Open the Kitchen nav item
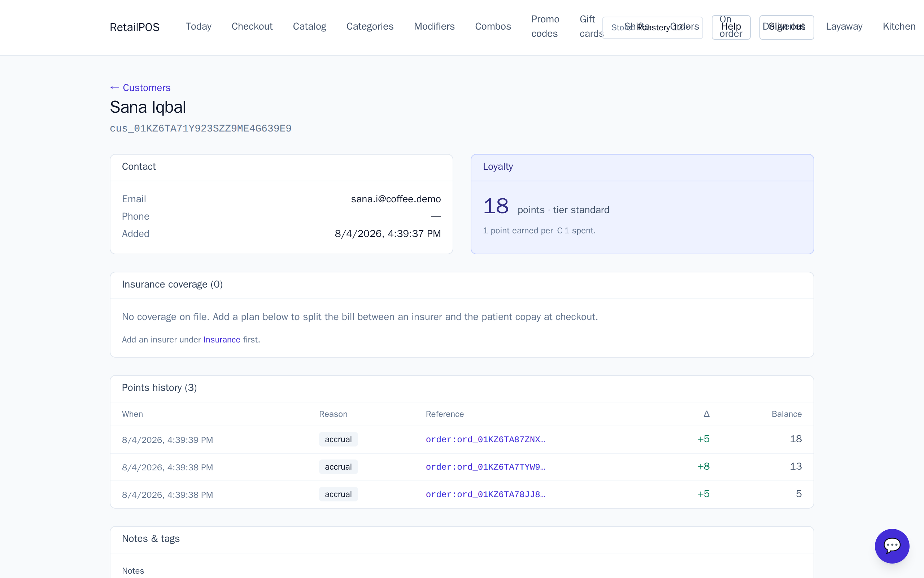The height and width of the screenshot is (578, 924). coord(899,26)
